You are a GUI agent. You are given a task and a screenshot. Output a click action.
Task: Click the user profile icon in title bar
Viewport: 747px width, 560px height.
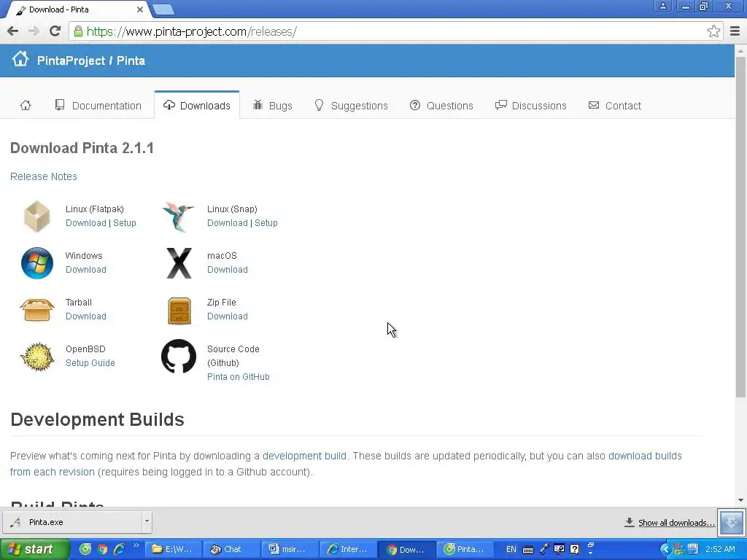(x=662, y=6)
